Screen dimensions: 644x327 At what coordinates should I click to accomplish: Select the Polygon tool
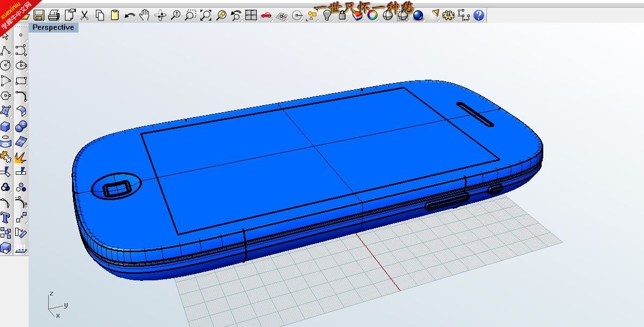(x=6, y=96)
